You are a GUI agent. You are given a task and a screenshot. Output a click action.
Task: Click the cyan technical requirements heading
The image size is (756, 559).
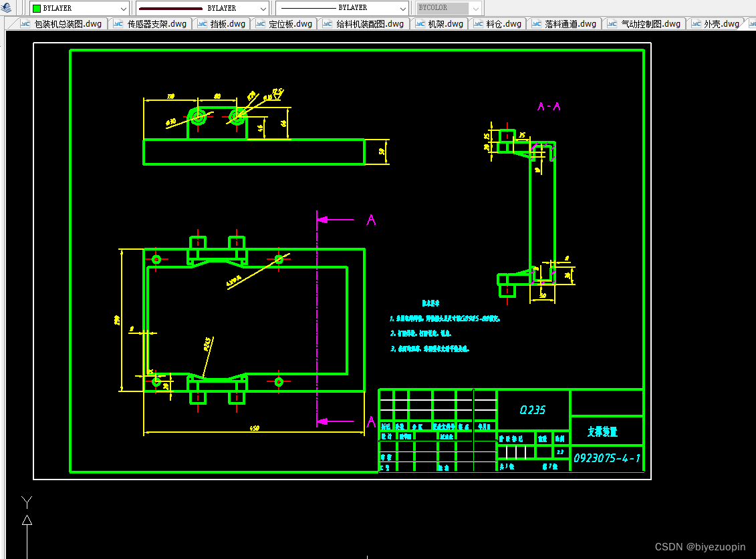coord(430,303)
